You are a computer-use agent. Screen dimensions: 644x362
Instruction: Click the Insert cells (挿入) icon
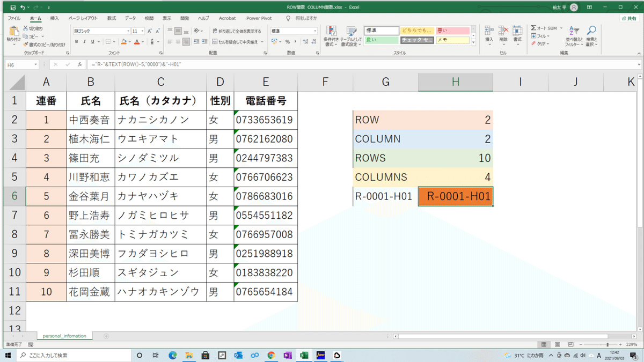pos(489,35)
